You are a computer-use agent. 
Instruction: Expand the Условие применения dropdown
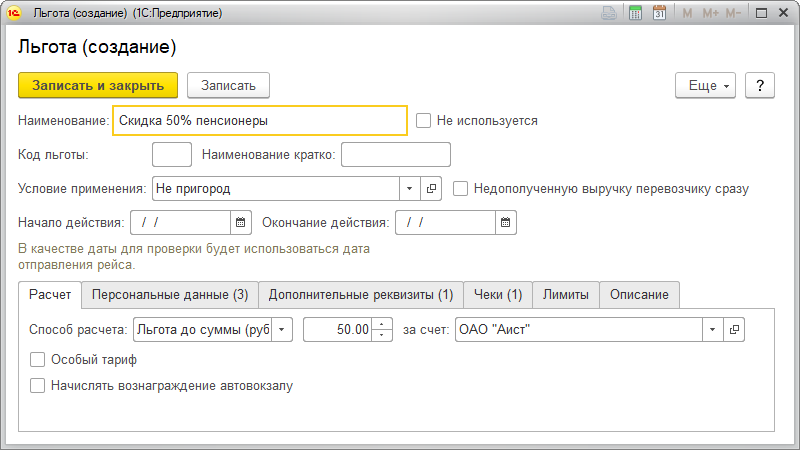(410, 188)
